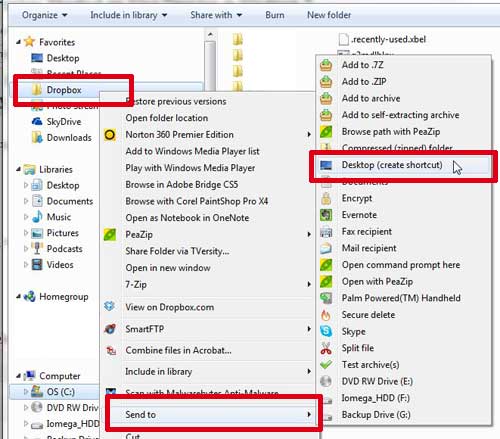Image resolution: width=500 pixels, height=439 pixels.
Task: Click the PeaZip leaf icon for Browse path
Action: click(x=326, y=131)
